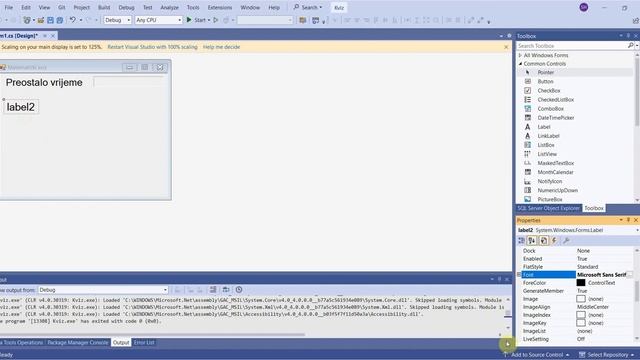640x360 pixels.
Task: Click the Output horizontal scrollbar
Action: [x=152, y=334]
